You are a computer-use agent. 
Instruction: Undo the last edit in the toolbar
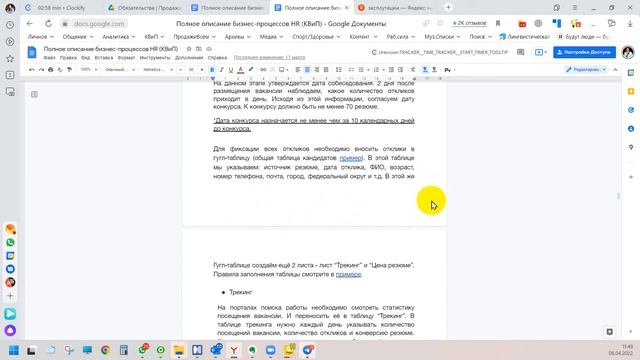[31, 70]
